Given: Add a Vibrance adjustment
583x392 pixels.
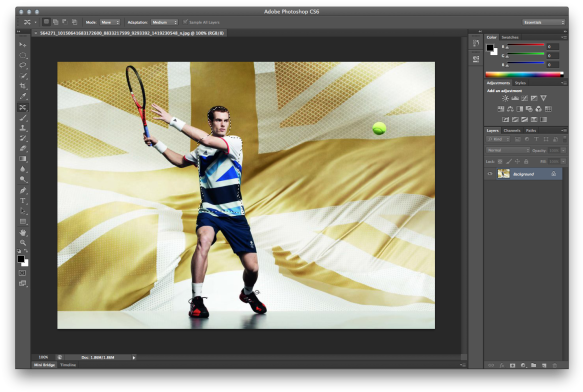Looking at the screenshot, I should pyautogui.click(x=544, y=98).
